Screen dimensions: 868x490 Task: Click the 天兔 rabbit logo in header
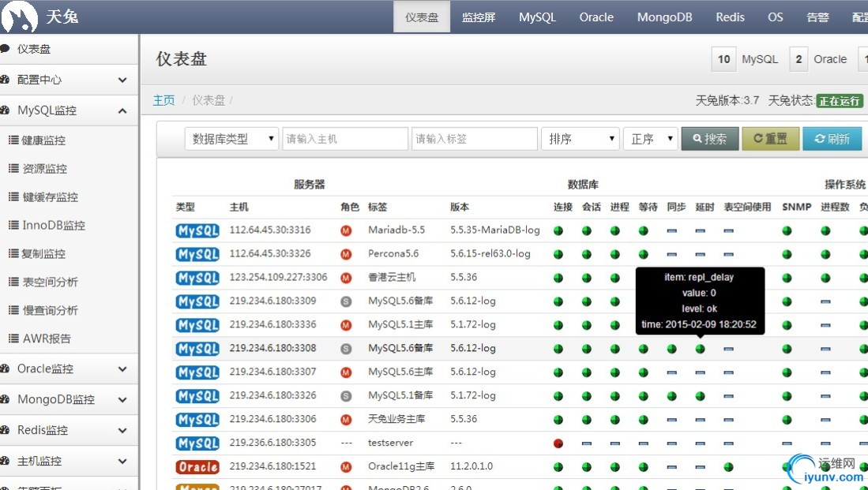click(20, 17)
